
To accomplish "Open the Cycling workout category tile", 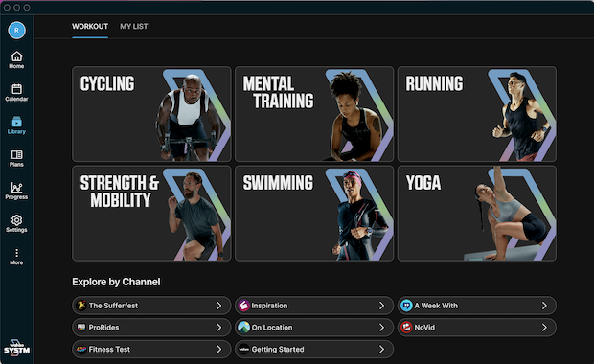I will point(151,114).
